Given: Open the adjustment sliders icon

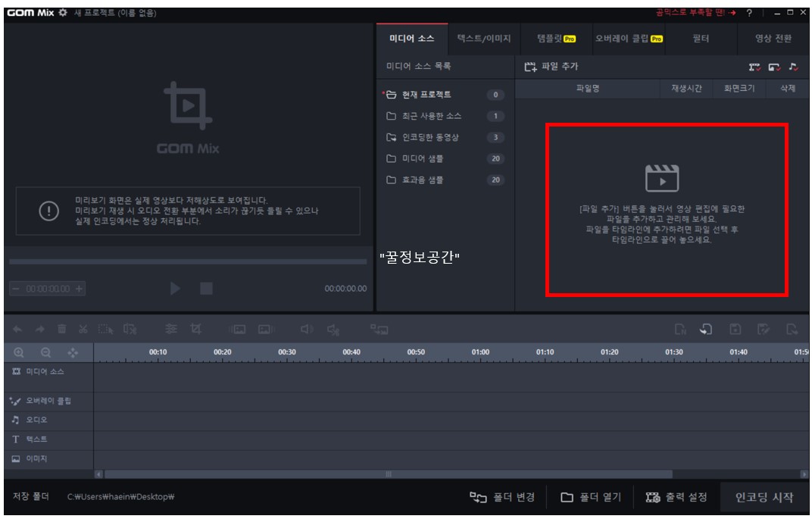Looking at the screenshot, I should pos(171,329).
